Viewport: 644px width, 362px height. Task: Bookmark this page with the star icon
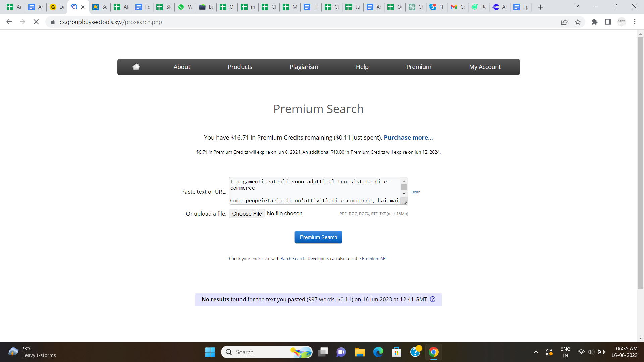click(578, 22)
